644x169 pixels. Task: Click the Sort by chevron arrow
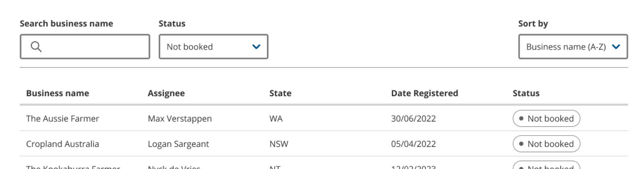[616, 47]
